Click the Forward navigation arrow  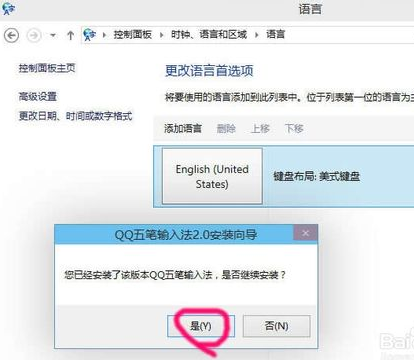pyautogui.click(x=34, y=35)
